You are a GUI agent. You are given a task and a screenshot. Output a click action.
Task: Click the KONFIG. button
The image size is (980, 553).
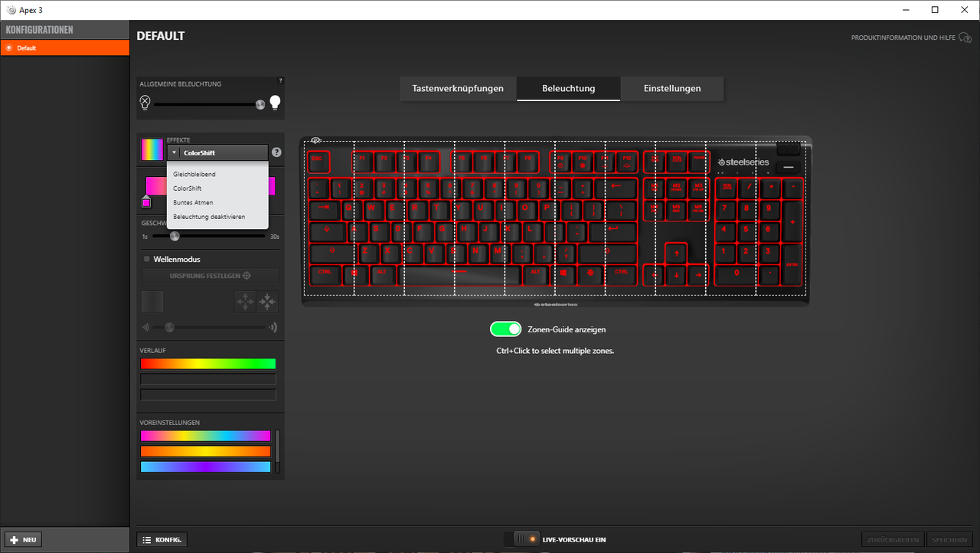click(162, 539)
